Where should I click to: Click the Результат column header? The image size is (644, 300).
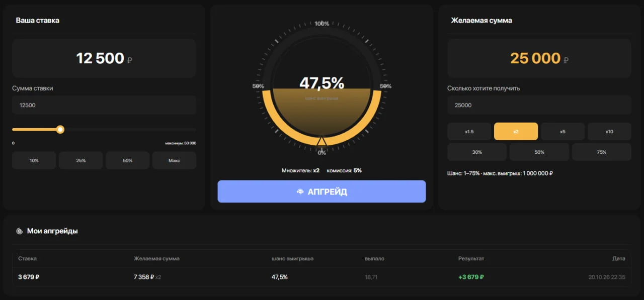471,258
